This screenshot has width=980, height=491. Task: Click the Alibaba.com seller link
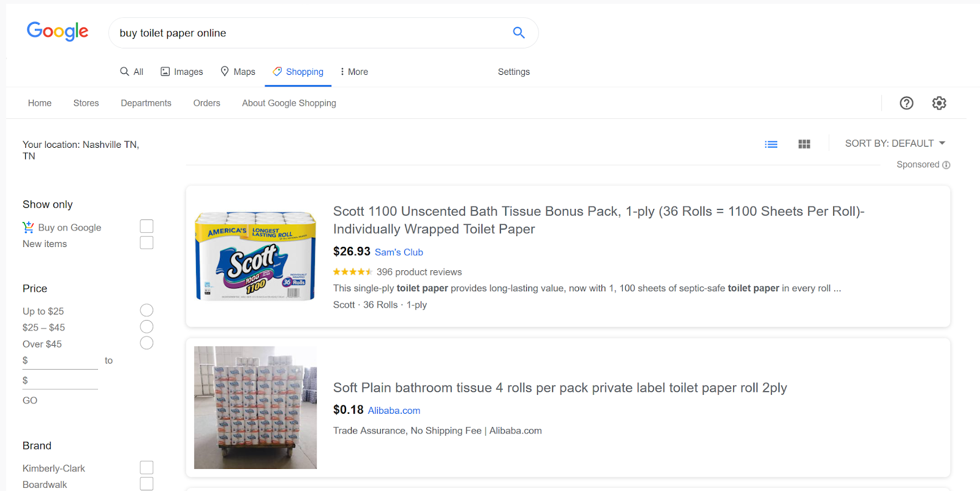point(394,411)
